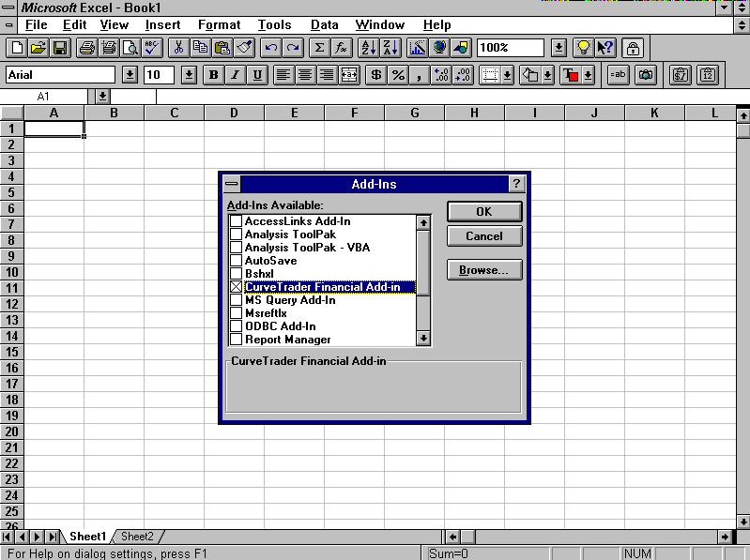The width and height of the screenshot is (750, 560).
Task: Toggle Underline formatting button
Action: coord(257,75)
